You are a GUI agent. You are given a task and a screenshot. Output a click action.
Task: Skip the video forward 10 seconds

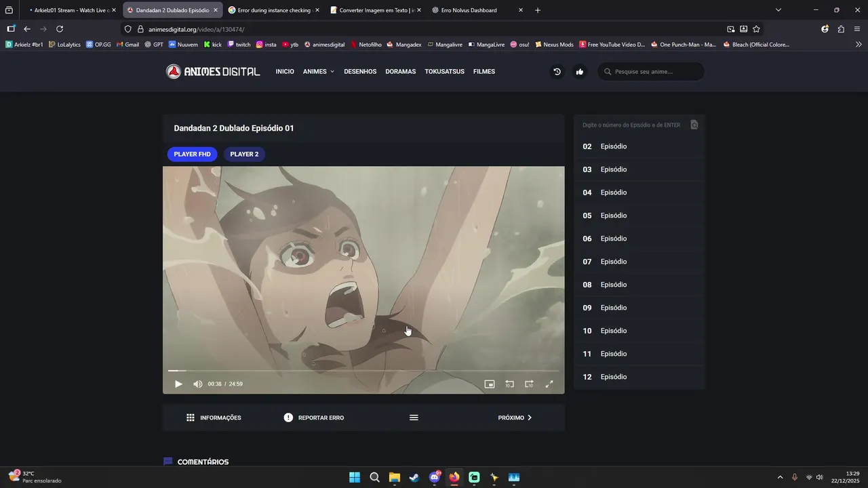pyautogui.click(x=529, y=384)
